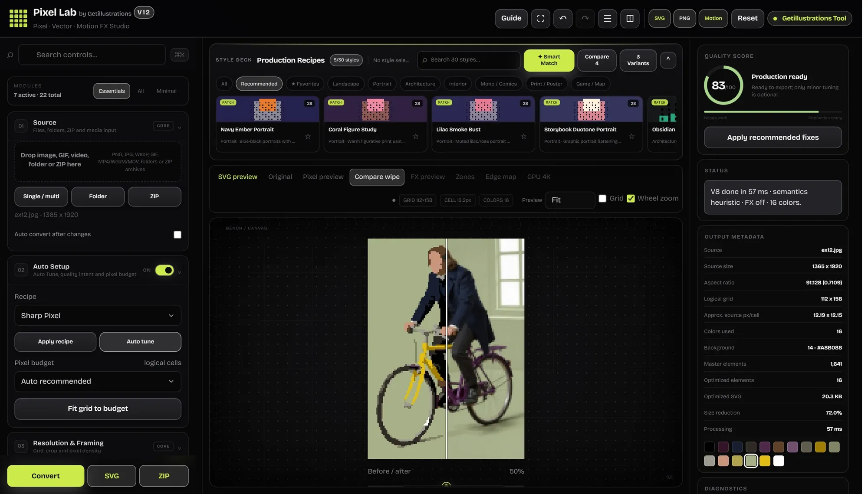This screenshot has width=868, height=494.
Task: Click the Pixel Lab grid logo
Action: tap(18, 18)
